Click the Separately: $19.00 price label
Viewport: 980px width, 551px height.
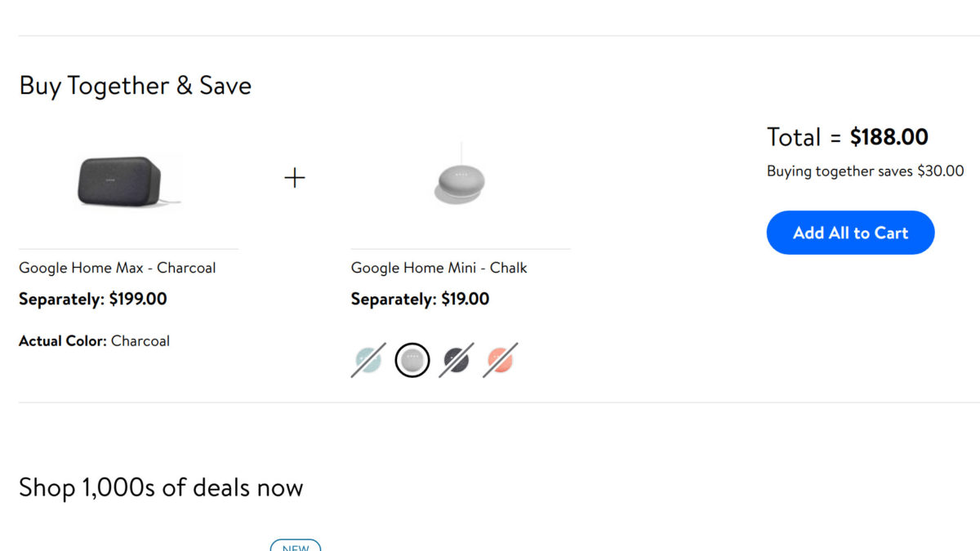(420, 299)
